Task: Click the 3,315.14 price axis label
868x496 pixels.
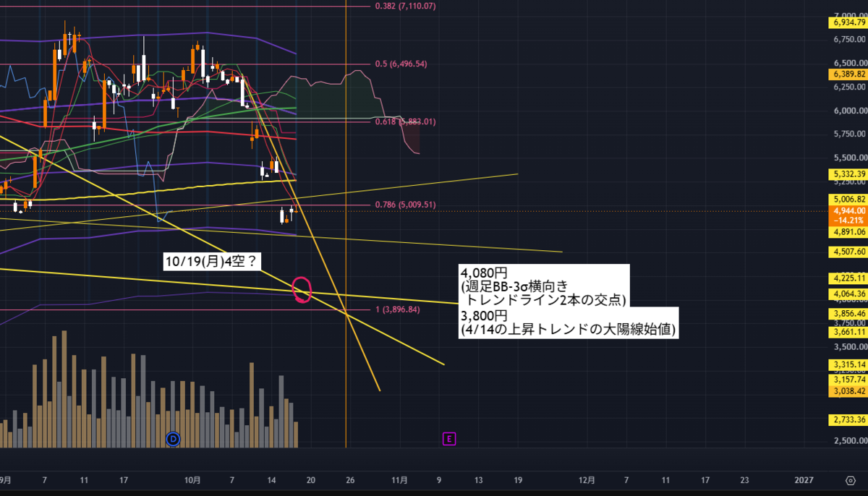Action: [849, 364]
